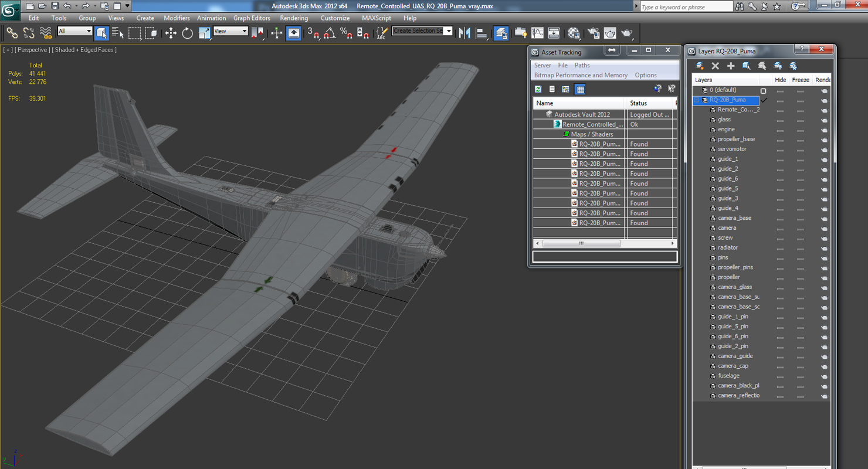Screen dimensions: 868x469
Task: Open the Paths menu in Asset Tracking
Action: [x=582, y=65]
